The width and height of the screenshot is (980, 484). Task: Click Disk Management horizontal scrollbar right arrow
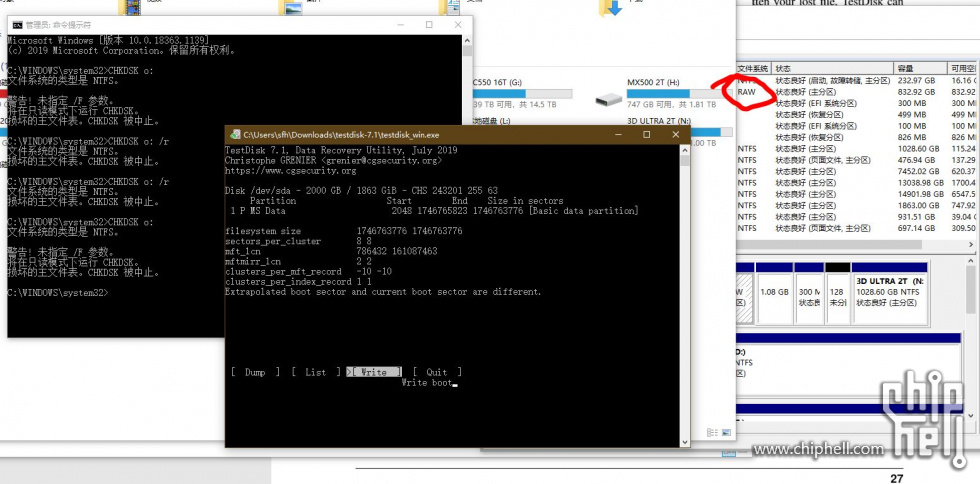coord(971,245)
